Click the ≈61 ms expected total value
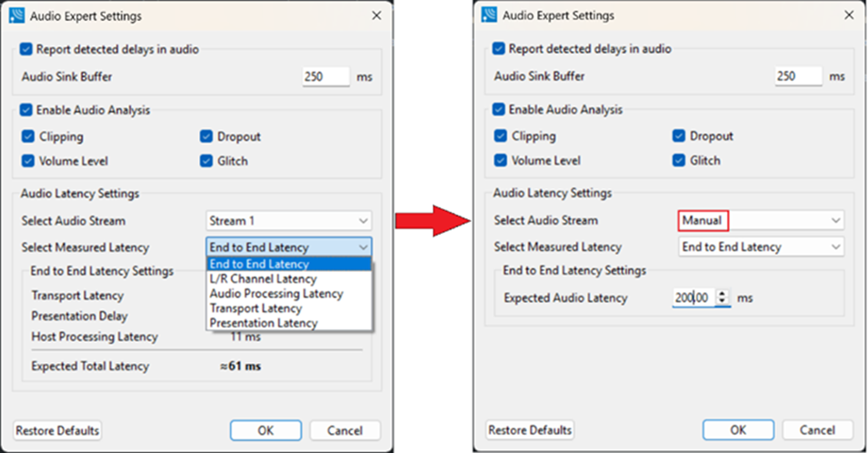 click(240, 366)
